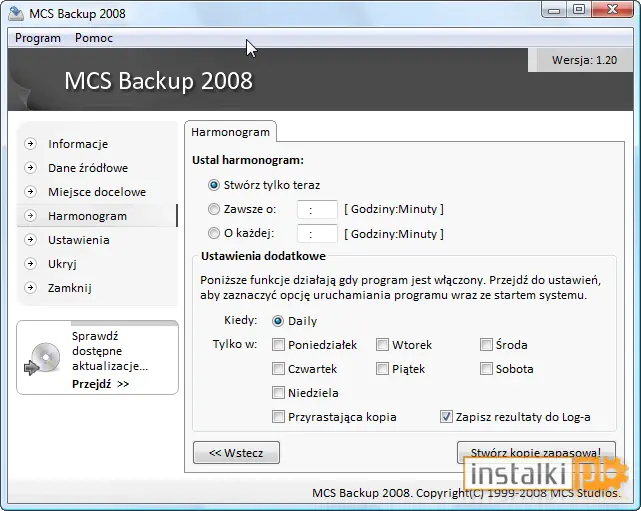Open the Pomoc menu
The width and height of the screenshot is (641, 511).
(x=94, y=38)
